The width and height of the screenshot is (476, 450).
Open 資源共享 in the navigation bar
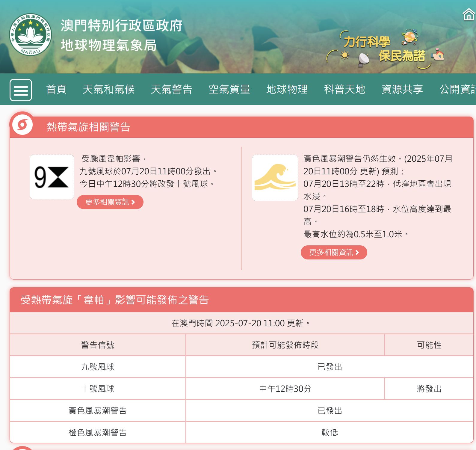click(x=402, y=89)
